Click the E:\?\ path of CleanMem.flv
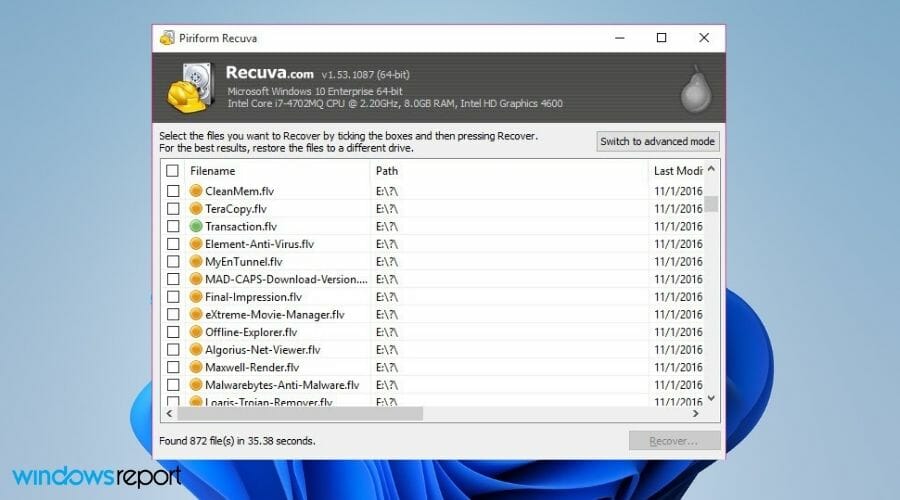 coord(386,191)
